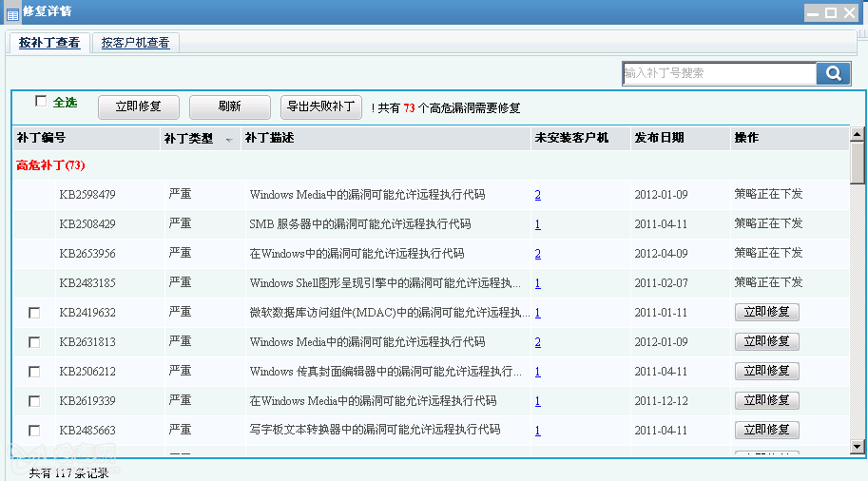The image size is (868, 481).
Task: Open the 补丁类型 column sort dropdown arrow
Action: [228, 140]
